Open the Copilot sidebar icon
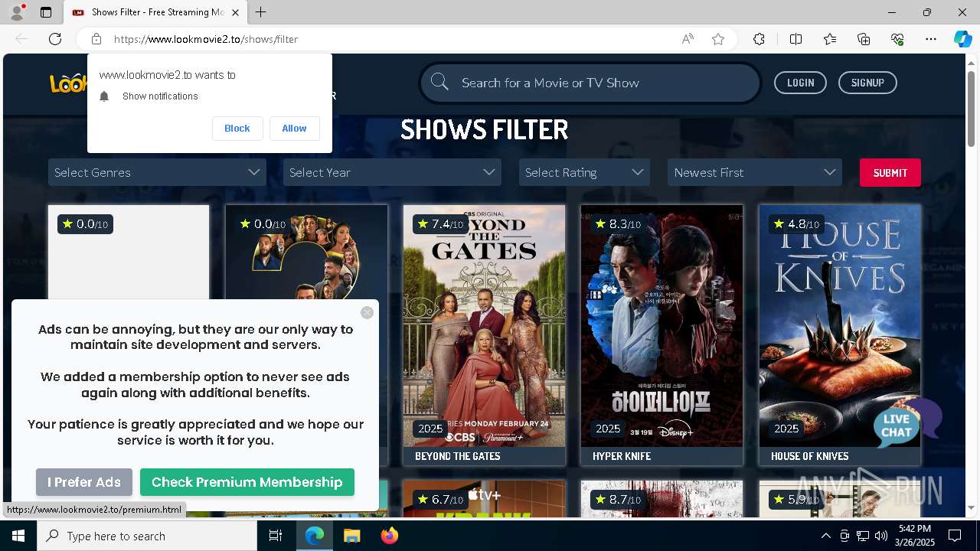980x551 pixels. 962,39
